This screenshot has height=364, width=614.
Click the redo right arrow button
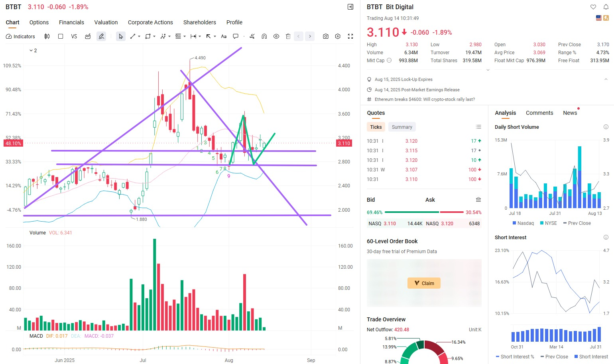tap(310, 36)
